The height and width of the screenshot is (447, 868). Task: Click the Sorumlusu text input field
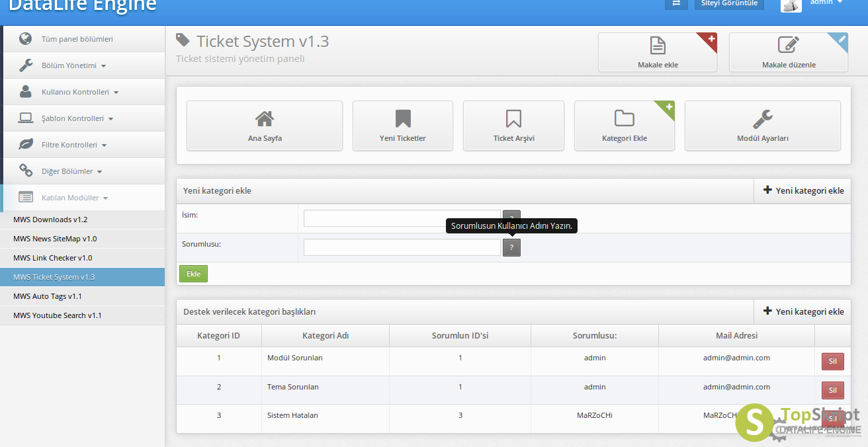click(402, 247)
